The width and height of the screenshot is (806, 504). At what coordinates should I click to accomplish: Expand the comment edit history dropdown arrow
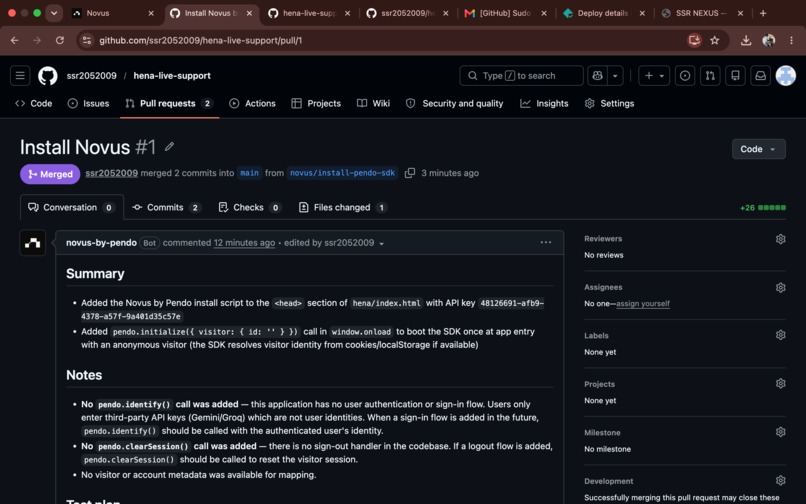[x=381, y=243]
